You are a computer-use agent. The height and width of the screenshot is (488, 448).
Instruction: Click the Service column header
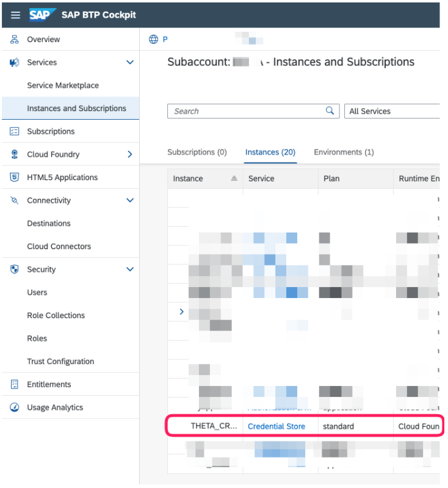click(280, 178)
